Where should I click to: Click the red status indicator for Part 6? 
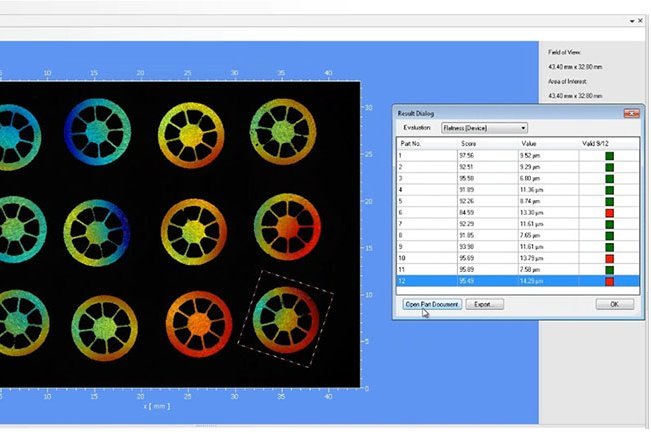609,212
